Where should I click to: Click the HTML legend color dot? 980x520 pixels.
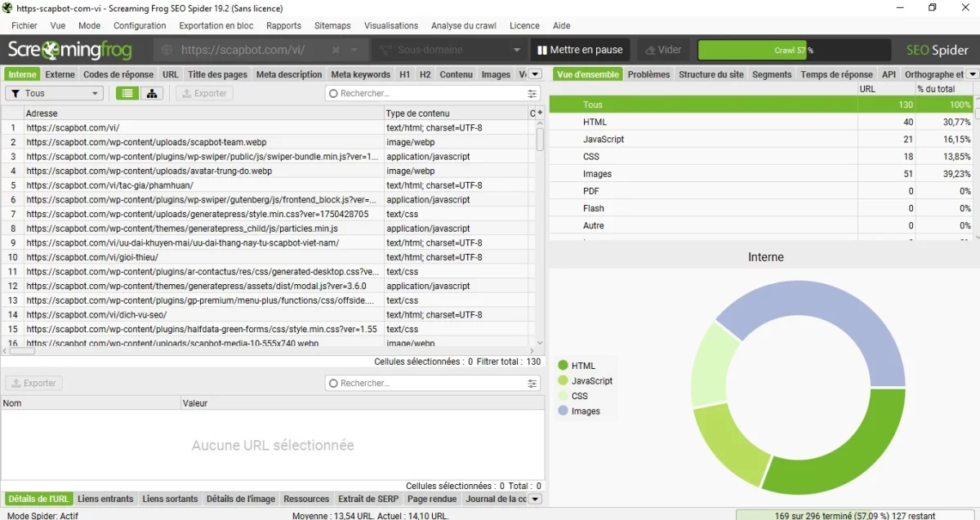point(563,366)
